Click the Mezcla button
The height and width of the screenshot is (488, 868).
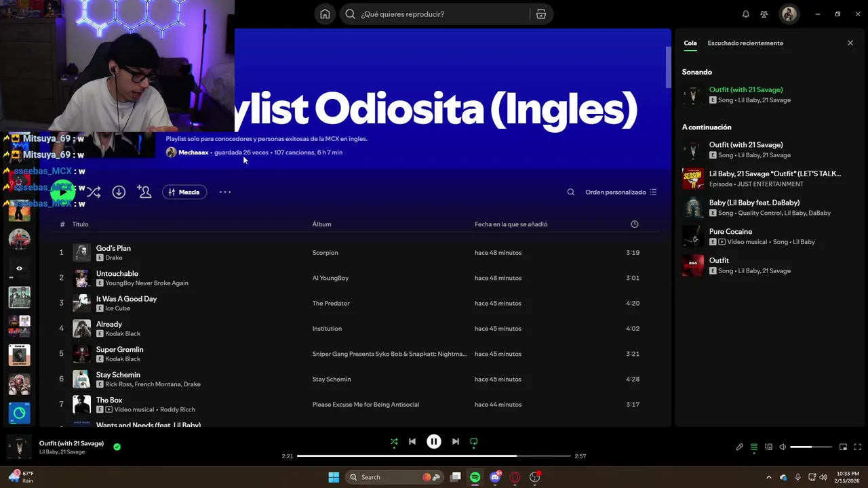click(184, 192)
